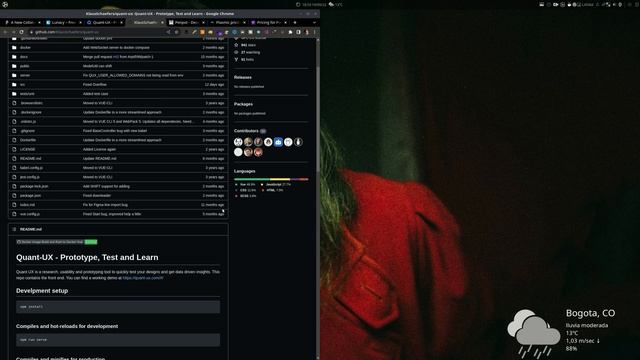The height and width of the screenshot is (360, 640).
Task: Click the Languages color bar
Action: click(271, 179)
